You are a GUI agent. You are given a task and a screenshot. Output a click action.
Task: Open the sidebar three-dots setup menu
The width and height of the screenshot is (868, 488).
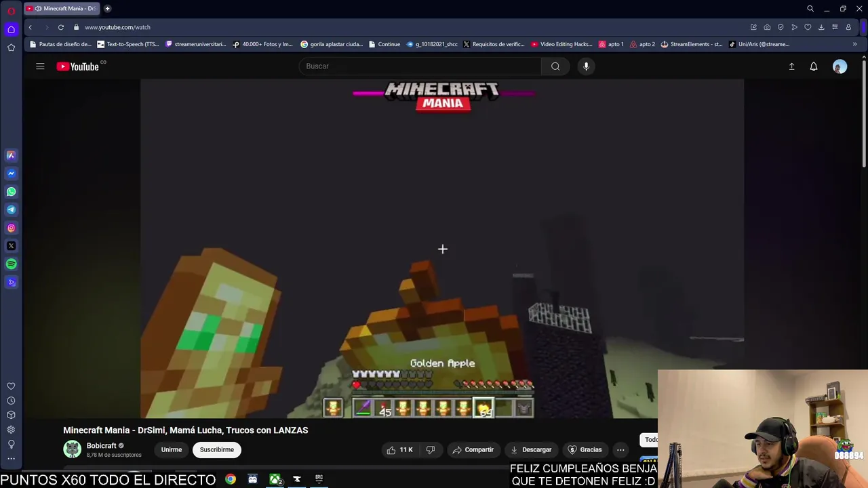point(11,459)
